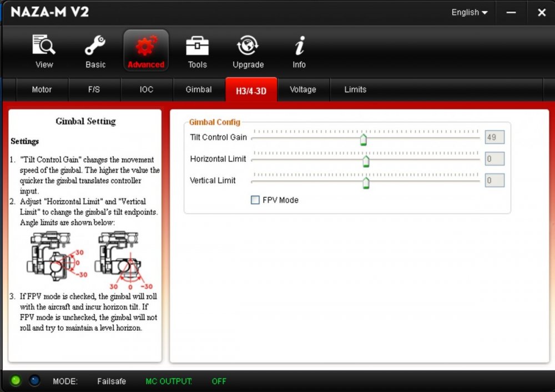The width and height of the screenshot is (555, 392).
Task: Click the Horizontal Limit slider handle
Action: pos(366,161)
